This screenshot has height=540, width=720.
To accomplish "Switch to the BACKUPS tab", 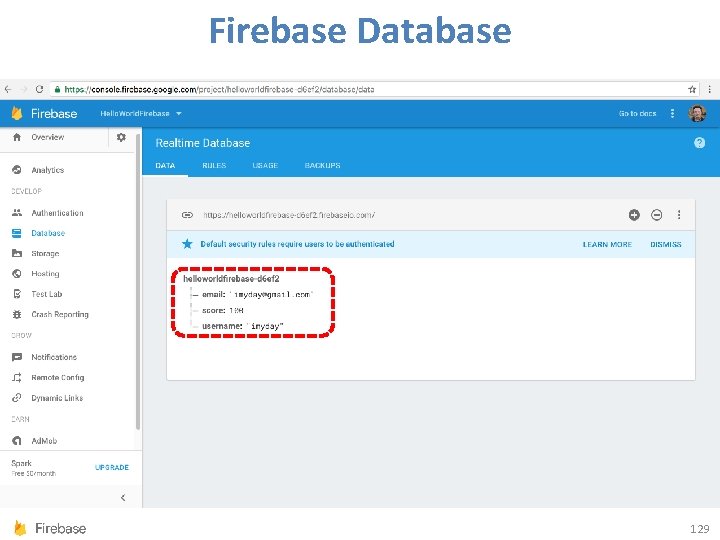I will click(322, 165).
